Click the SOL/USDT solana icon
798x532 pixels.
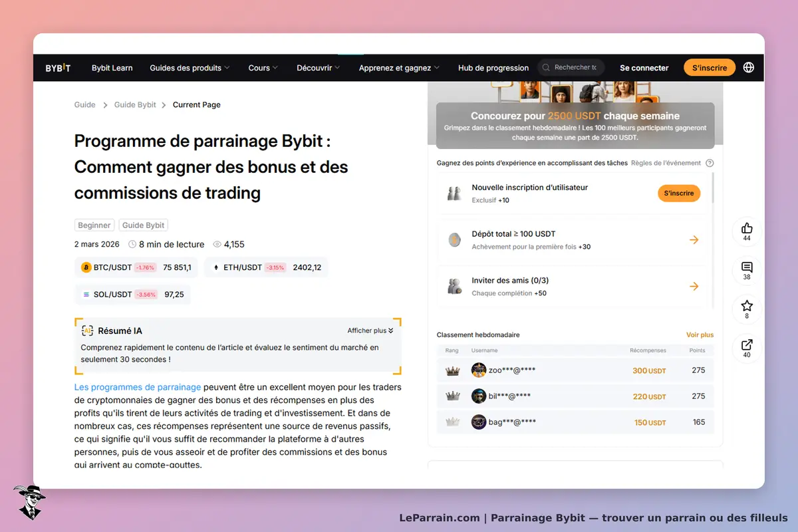click(86, 294)
